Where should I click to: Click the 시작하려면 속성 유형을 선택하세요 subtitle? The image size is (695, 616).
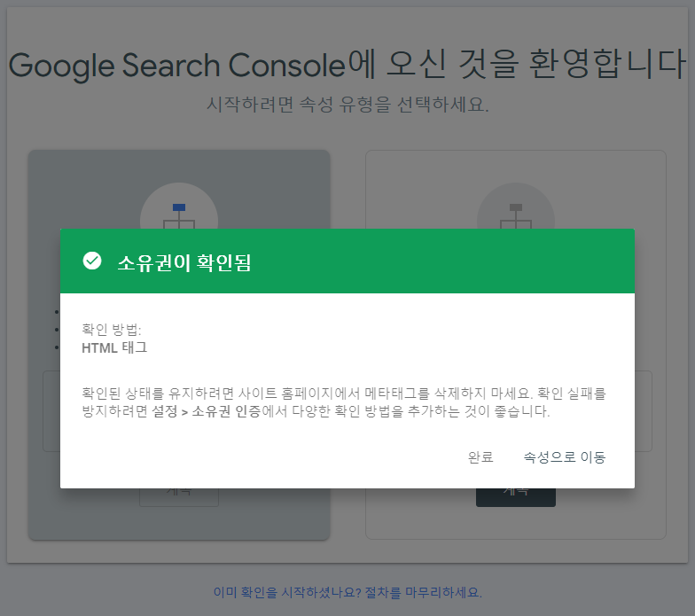tap(347, 105)
